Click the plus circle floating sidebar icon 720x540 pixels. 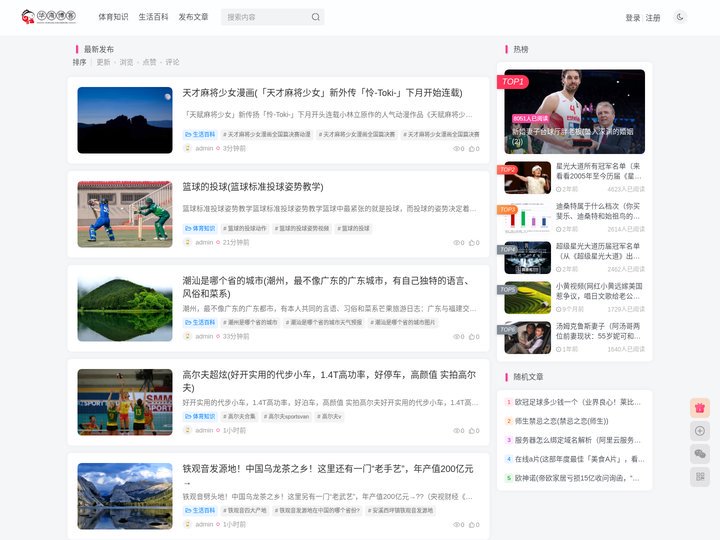tap(700, 431)
